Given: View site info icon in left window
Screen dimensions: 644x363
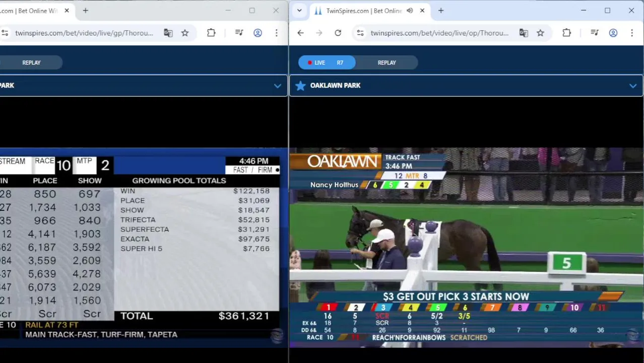Looking at the screenshot, I should pos(5,33).
